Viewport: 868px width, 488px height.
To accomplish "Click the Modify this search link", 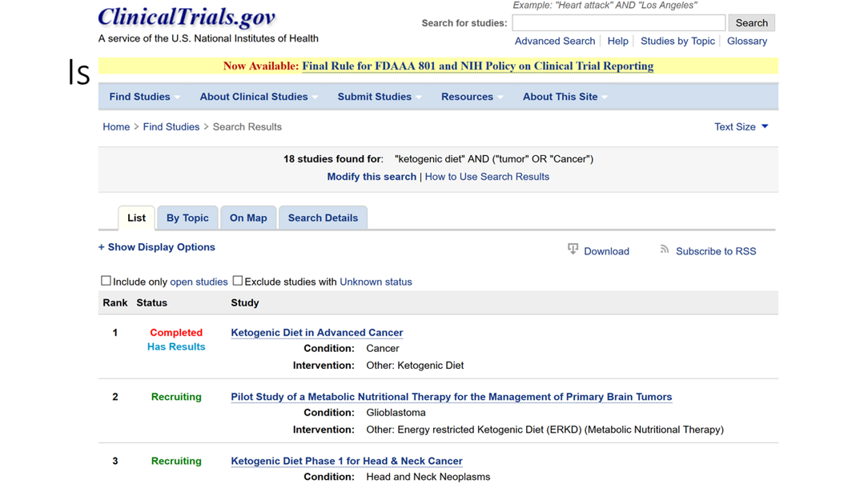I will 372,177.
